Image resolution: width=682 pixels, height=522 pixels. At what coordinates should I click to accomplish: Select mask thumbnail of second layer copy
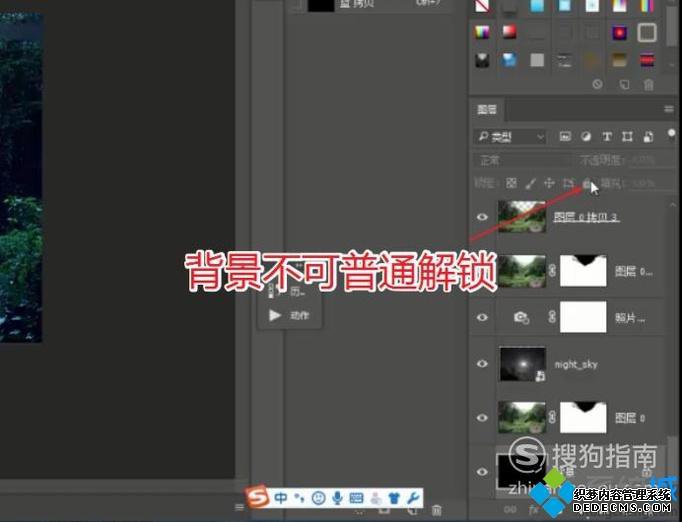tap(583, 271)
